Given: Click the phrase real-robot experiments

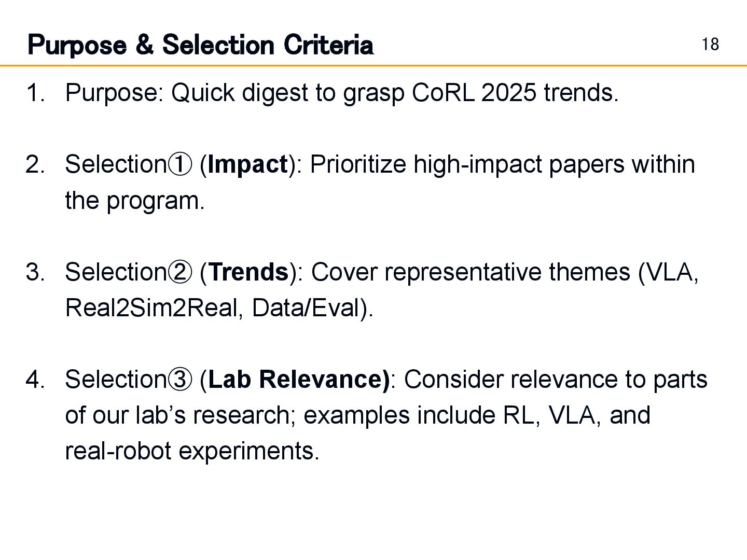Looking at the screenshot, I should (192, 451).
